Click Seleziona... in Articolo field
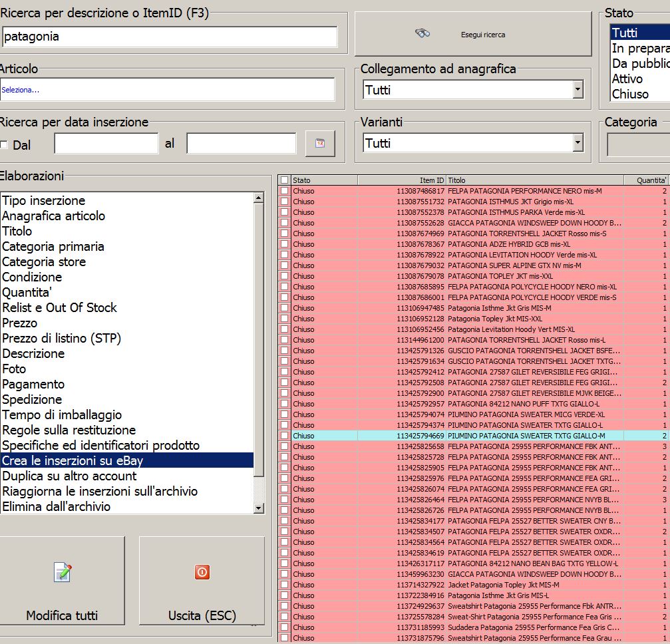 (21, 90)
